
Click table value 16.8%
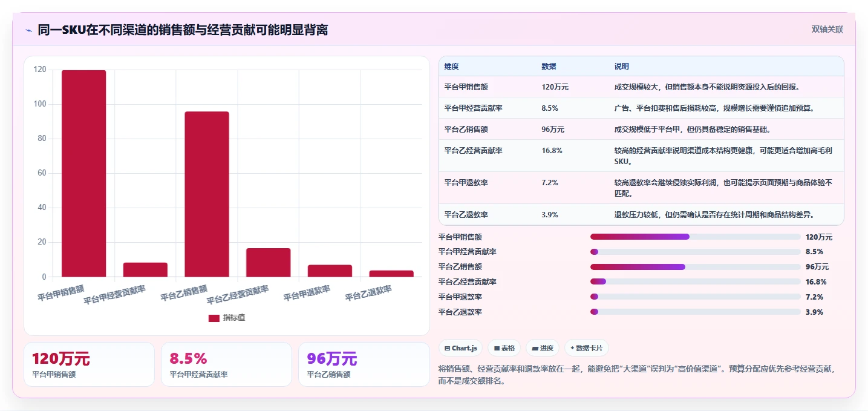pos(552,151)
